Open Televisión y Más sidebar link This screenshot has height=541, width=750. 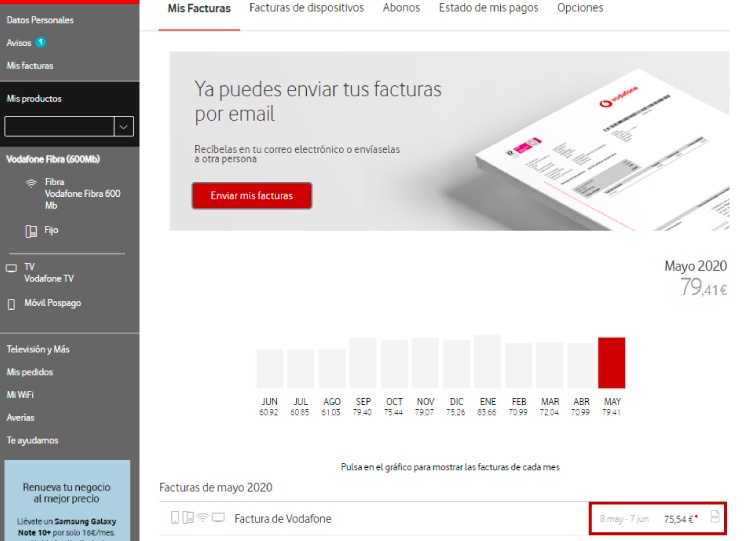pyautogui.click(x=38, y=349)
